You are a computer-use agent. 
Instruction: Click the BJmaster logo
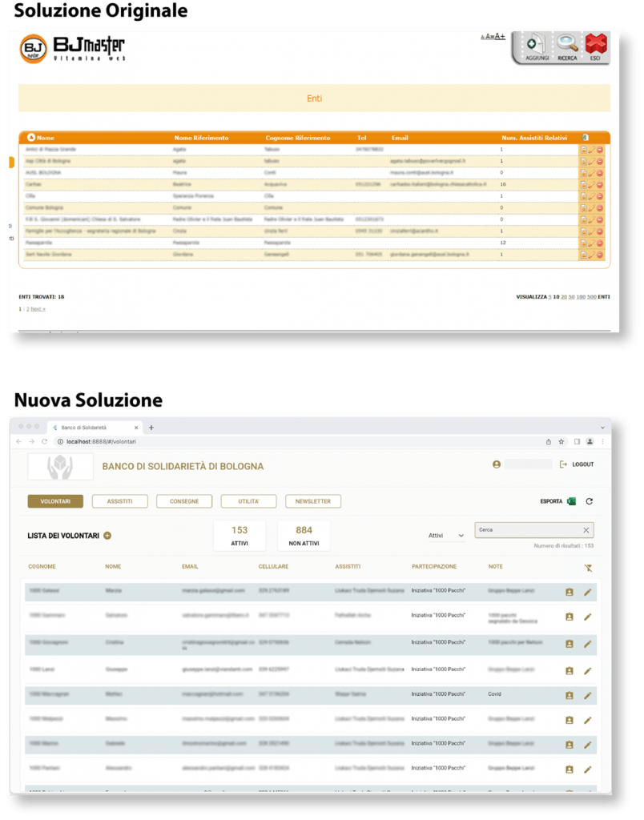tap(73, 49)
